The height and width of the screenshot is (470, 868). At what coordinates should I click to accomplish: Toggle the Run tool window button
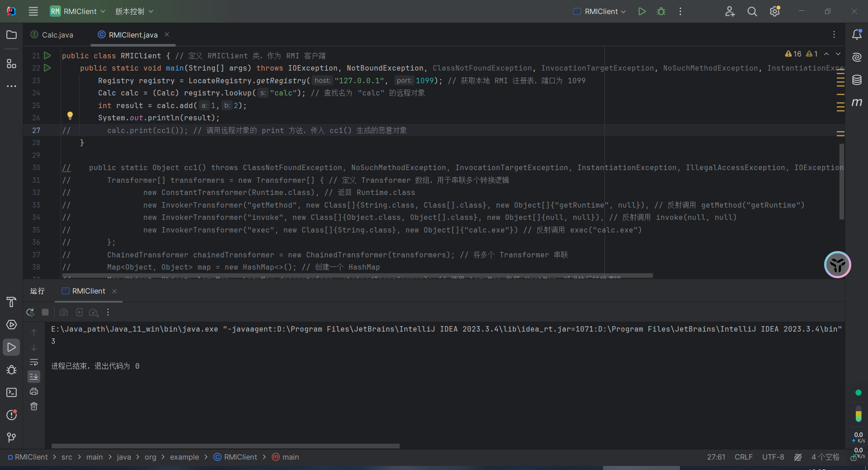11,347
